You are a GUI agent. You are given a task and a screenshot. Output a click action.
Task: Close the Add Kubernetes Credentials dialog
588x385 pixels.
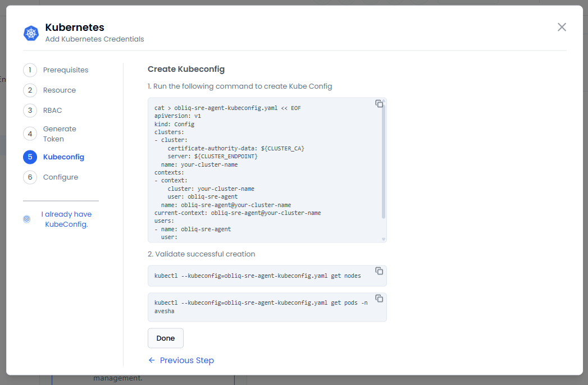pyautogui.click(x=562, y=27)
